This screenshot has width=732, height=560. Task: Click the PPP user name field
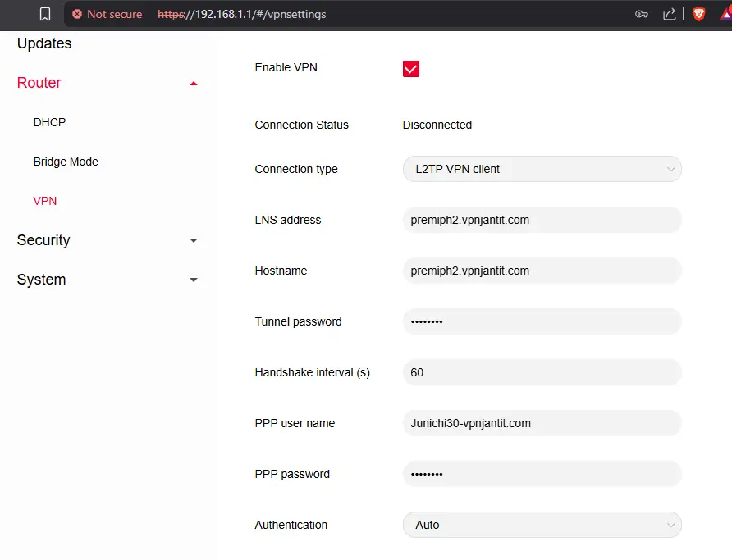tap(542, 423)
